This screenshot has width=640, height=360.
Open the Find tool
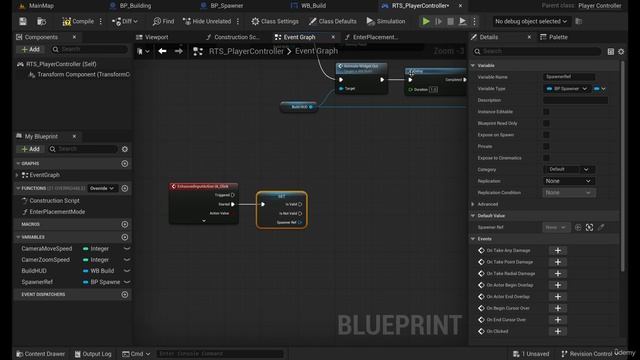[x=163, y=21]
